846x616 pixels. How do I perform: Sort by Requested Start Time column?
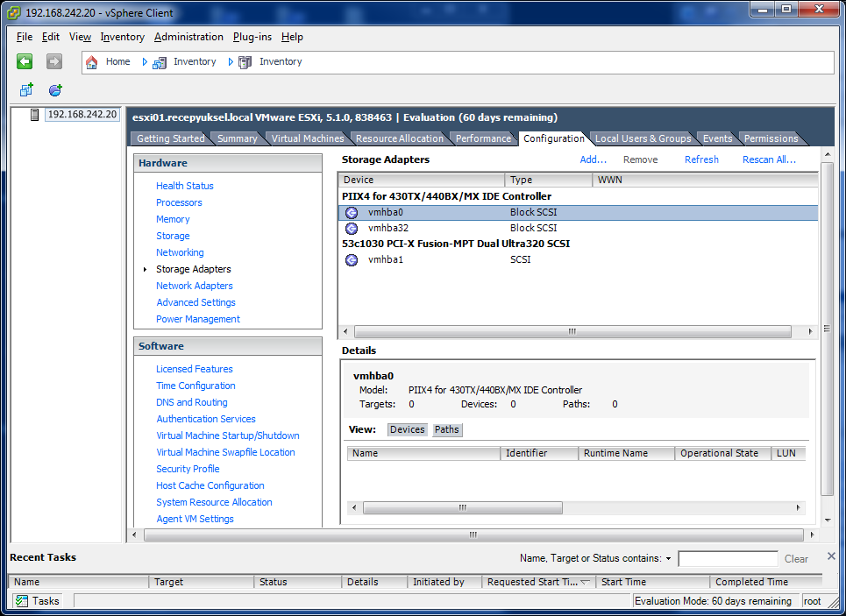click(x=539, y=582)
